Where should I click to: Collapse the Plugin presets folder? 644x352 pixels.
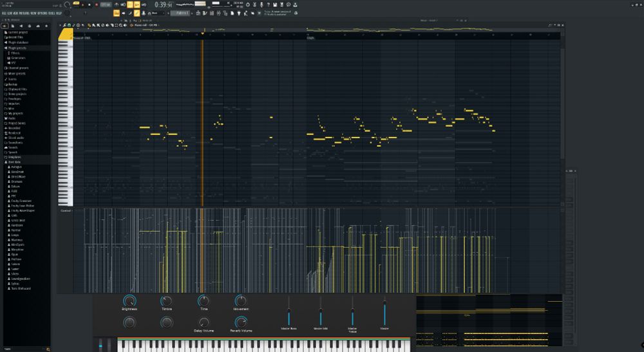17,48
